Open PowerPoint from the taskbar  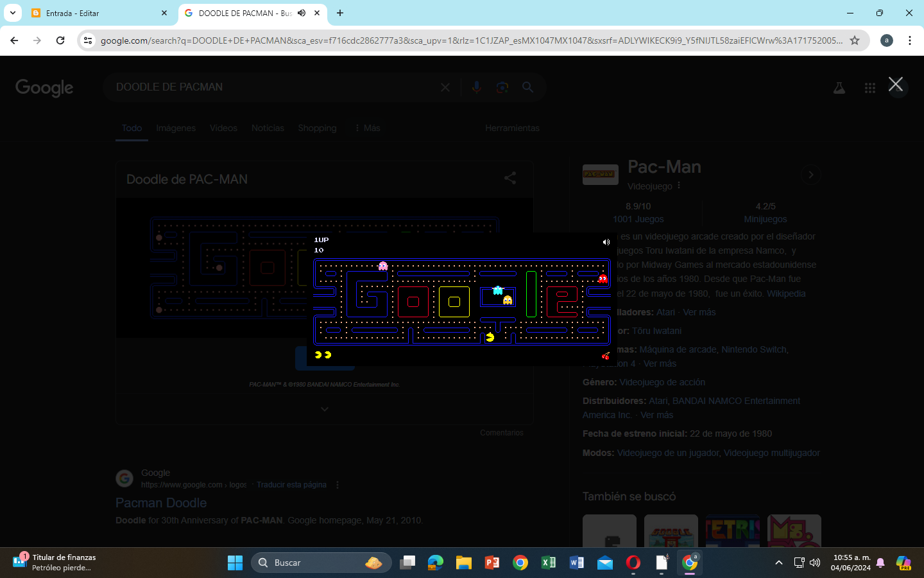pos(492,563)
